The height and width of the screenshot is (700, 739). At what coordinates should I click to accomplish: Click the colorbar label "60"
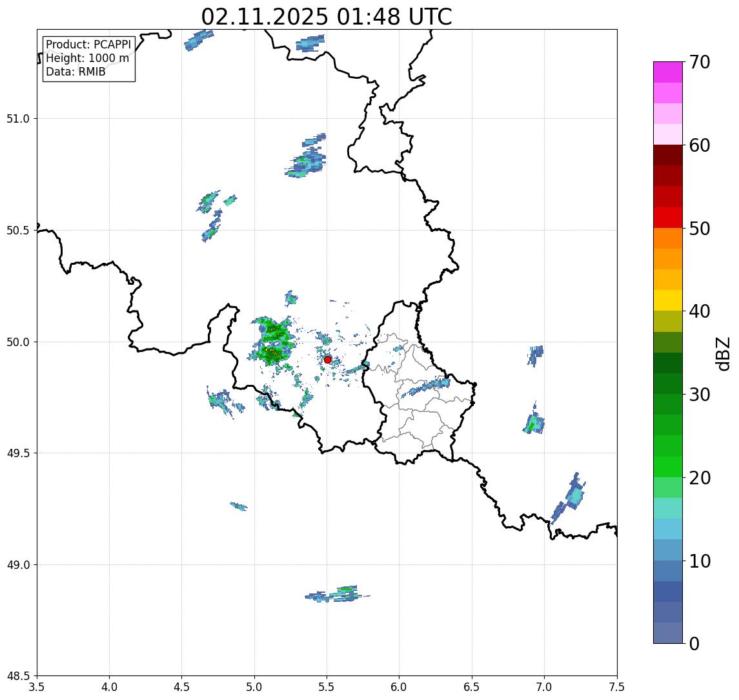tap(700, 146)
